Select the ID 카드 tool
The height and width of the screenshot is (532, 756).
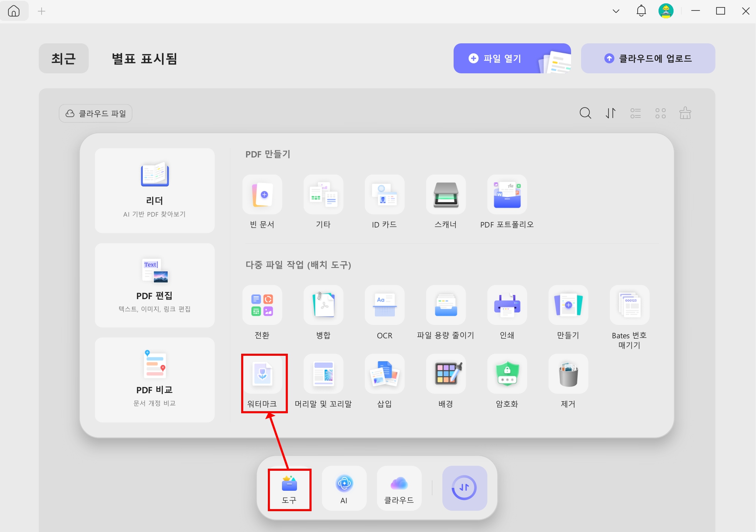(x=384, y=195)
